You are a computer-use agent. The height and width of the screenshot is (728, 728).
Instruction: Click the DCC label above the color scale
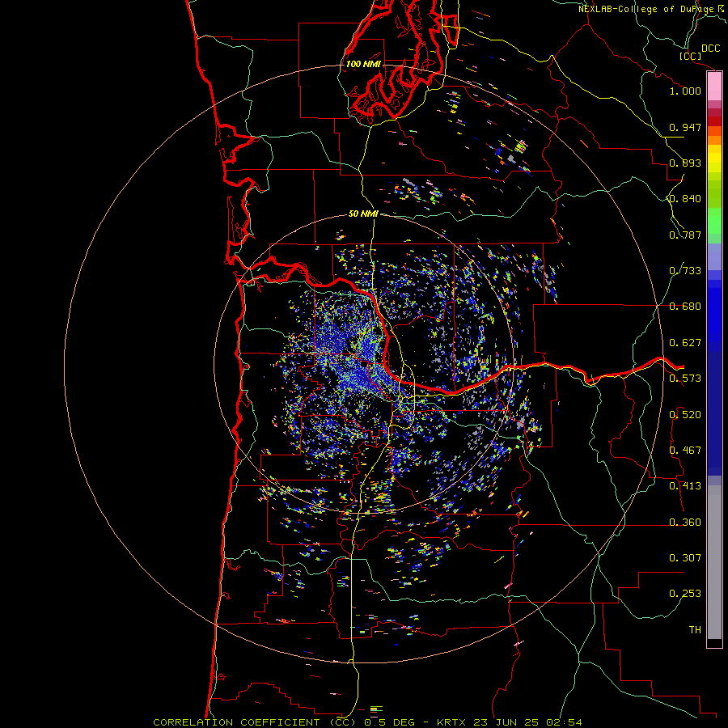coord(710,49)
